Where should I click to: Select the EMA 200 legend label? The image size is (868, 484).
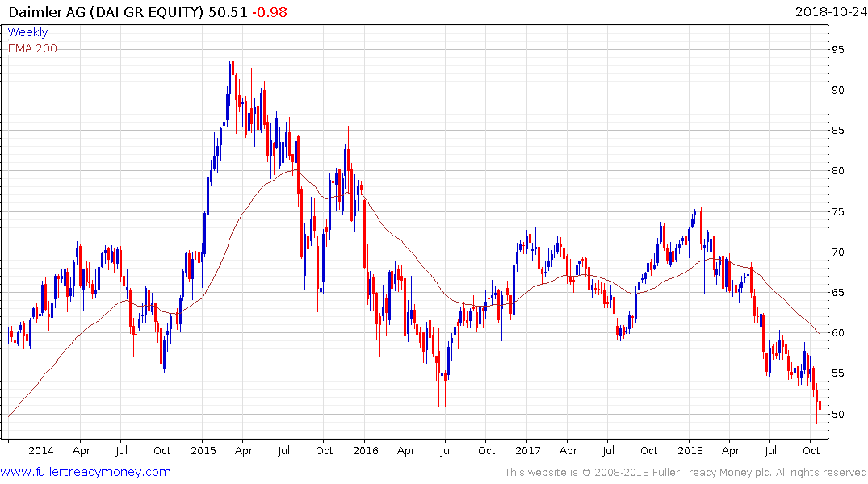(32, 48)
